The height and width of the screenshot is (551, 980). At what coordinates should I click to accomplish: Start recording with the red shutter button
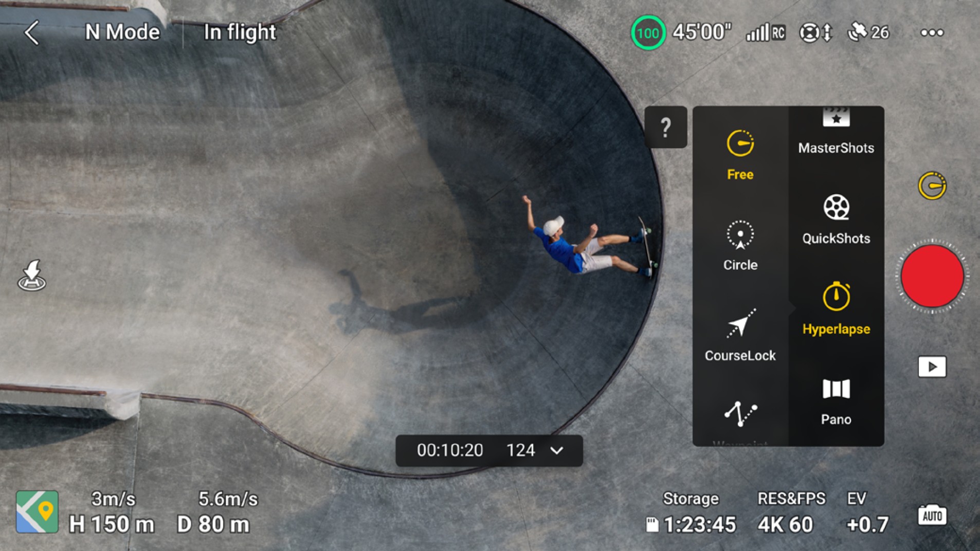(x=932, y=277)
